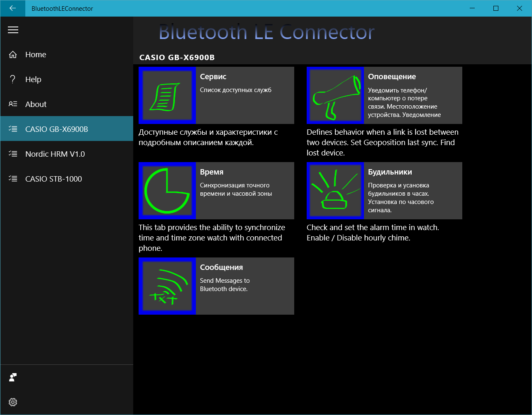Toggle the hamburger navigation menu

[x=13, y=30]
